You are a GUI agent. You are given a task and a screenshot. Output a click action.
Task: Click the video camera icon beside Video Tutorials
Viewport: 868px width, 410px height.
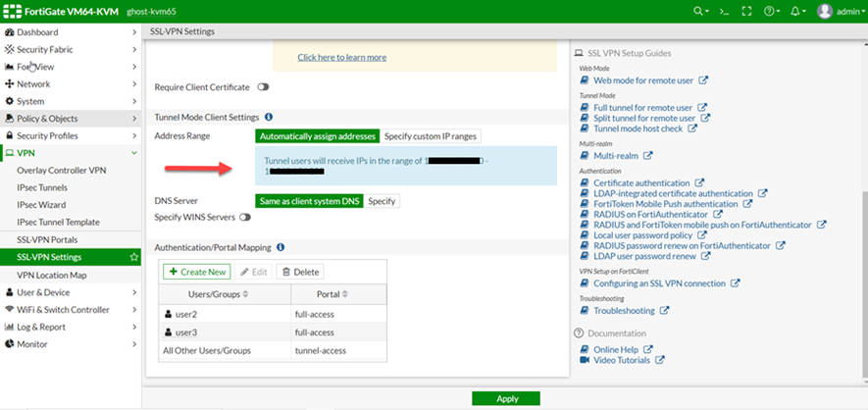point(584,360)
